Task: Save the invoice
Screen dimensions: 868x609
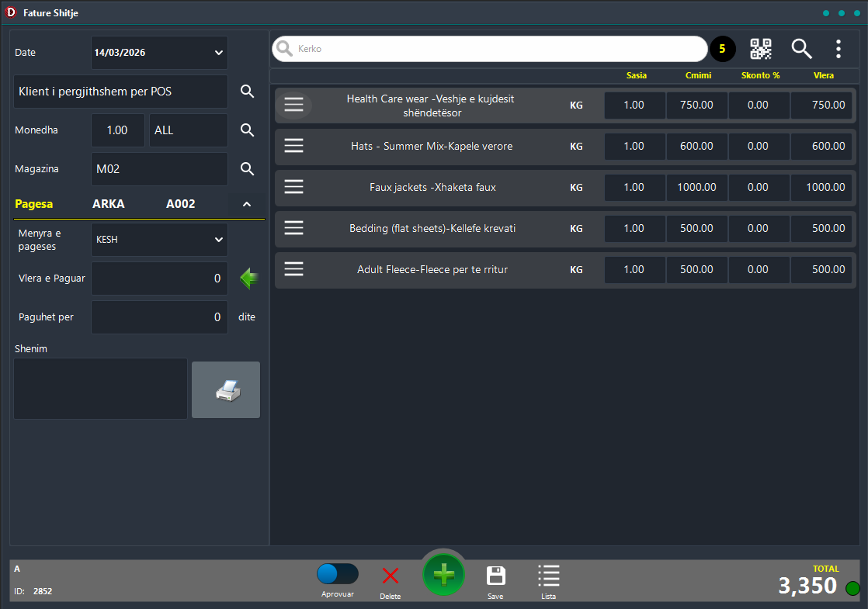Action: pos(495,576)
